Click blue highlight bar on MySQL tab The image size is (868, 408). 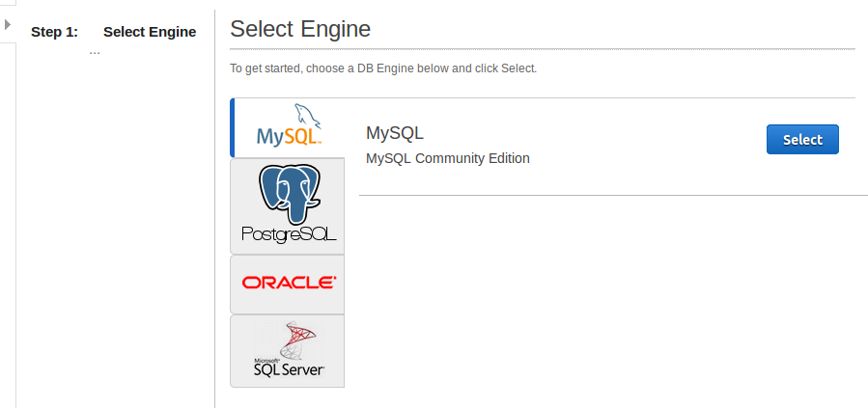click(232, 128)
